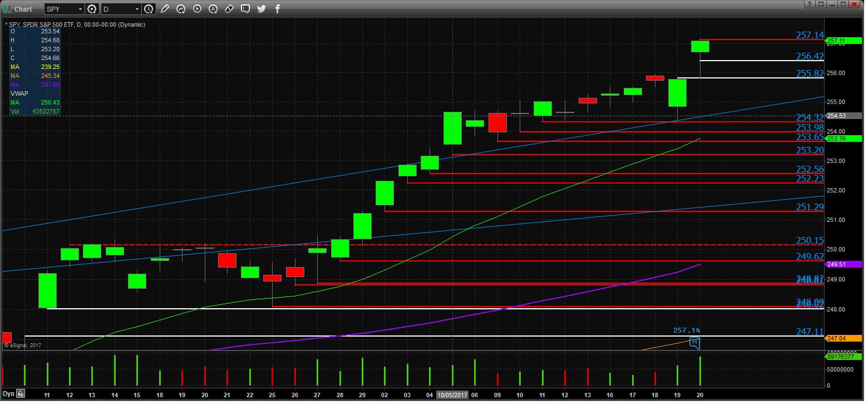Screen dimensions: 868x405
Task: Click the 256.42 price level label
Action: tap(810, 56)
